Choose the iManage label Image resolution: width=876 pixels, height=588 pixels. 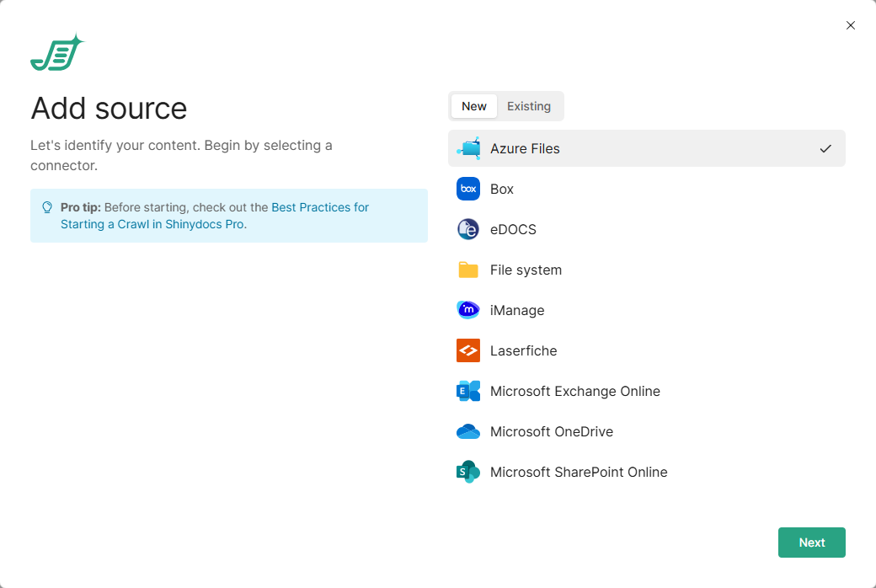[517, 310]
